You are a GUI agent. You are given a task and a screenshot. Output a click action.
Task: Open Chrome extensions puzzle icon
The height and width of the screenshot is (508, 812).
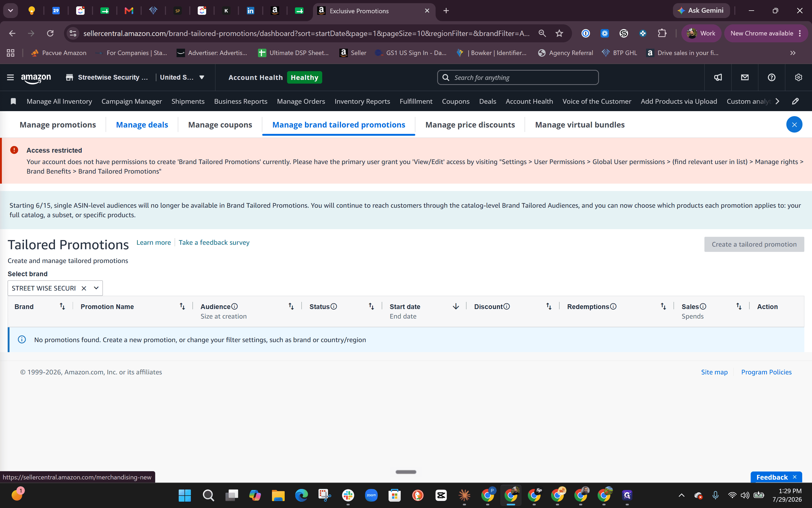coord(662,33)
